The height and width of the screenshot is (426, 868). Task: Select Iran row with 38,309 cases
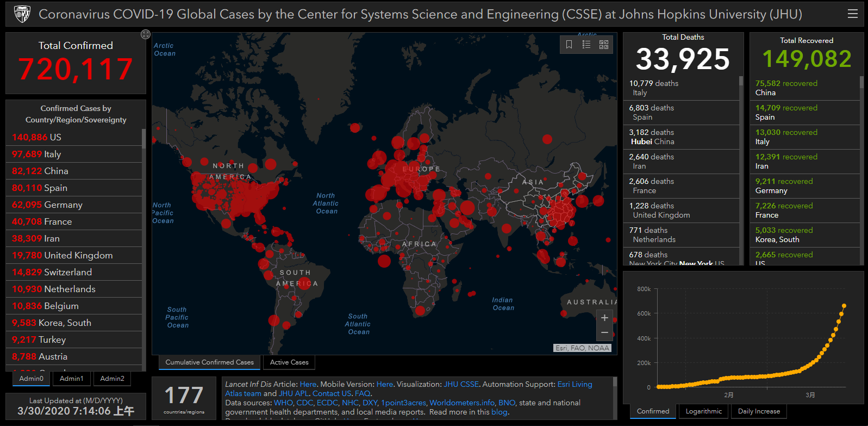tap(74, 238)
